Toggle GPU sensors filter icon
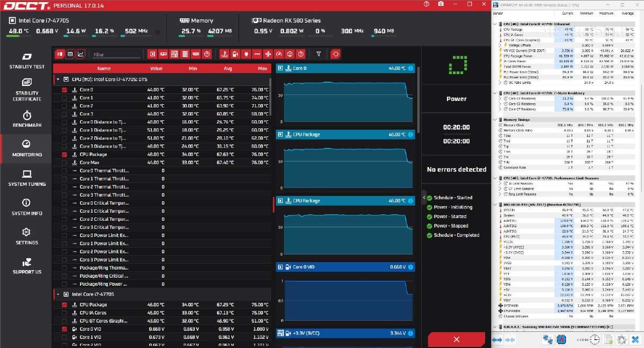644x348 pixels. [163, 54]
